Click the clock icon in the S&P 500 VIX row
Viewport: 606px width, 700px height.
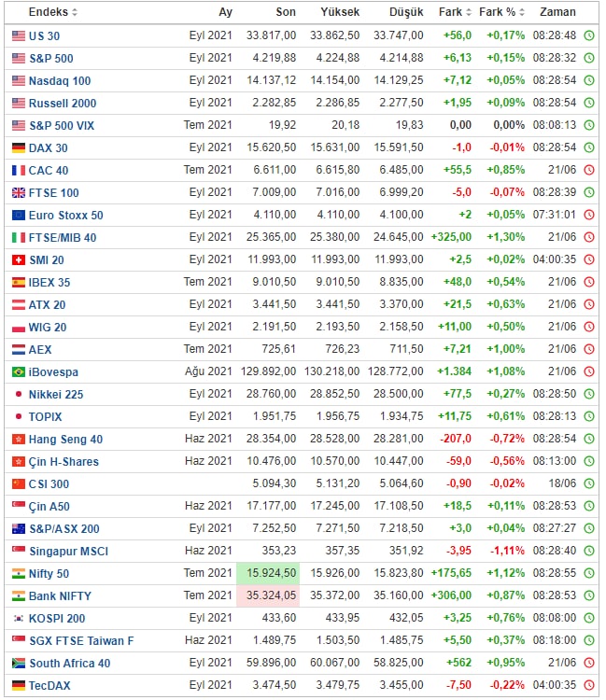589,125
